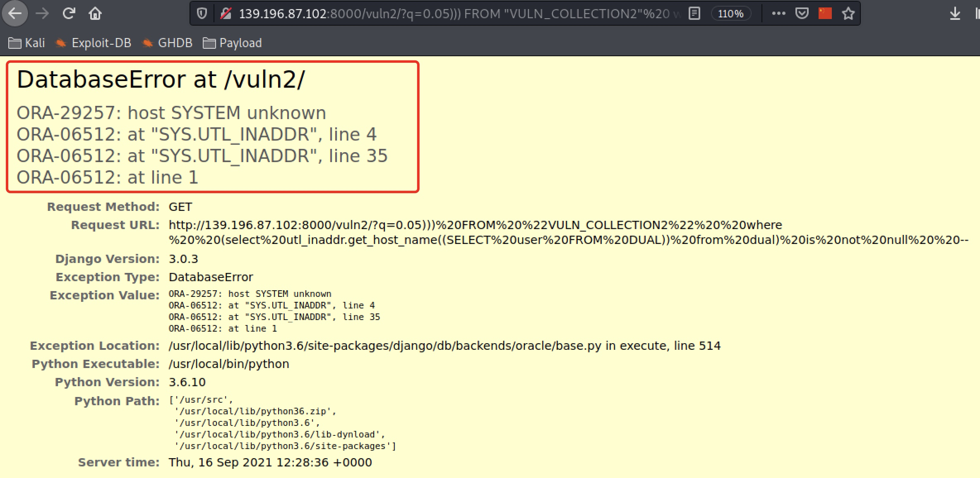Image resolution: width=980 pixels, height=478 pixels.
Task: Click the DatabaseError at /vuln2/ heading
Action: [161, 79]
